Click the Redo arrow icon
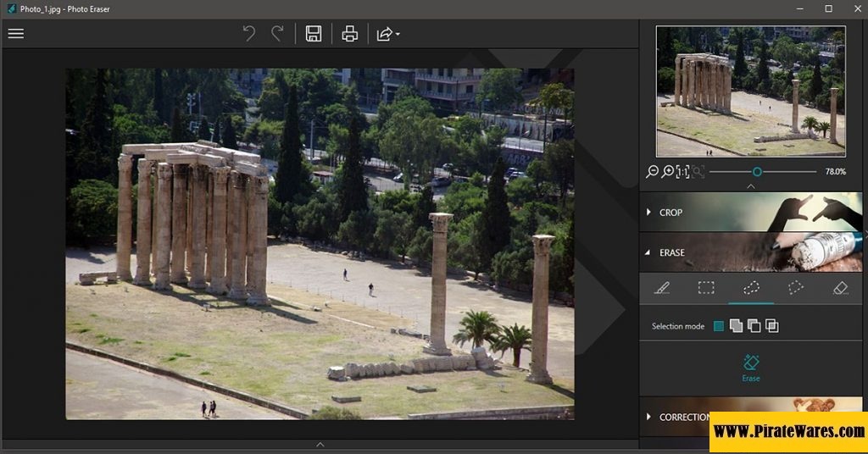Screen dimensions: 868x454 pyautogui.click(x=277, y=34)
